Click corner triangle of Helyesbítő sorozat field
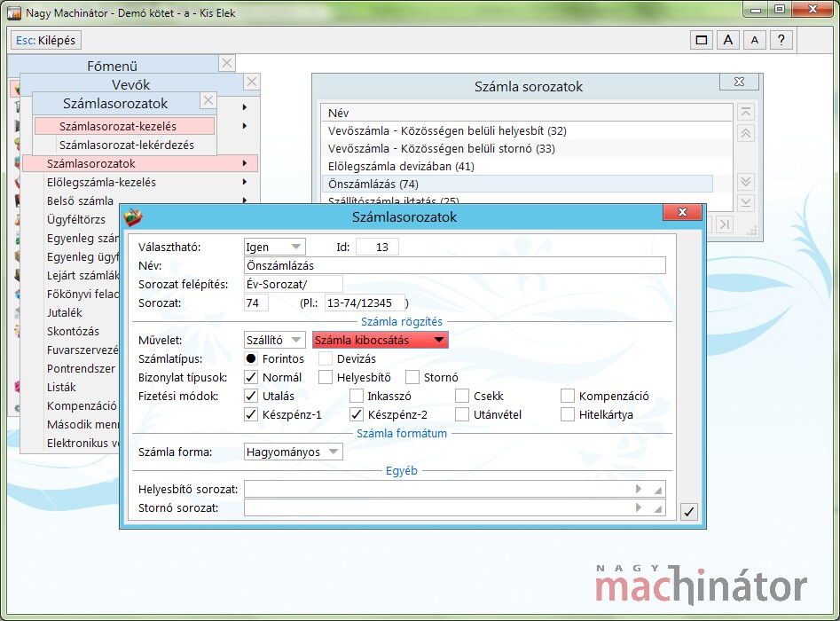This screenshot has height=621, width=840. [x=658, y=491]
